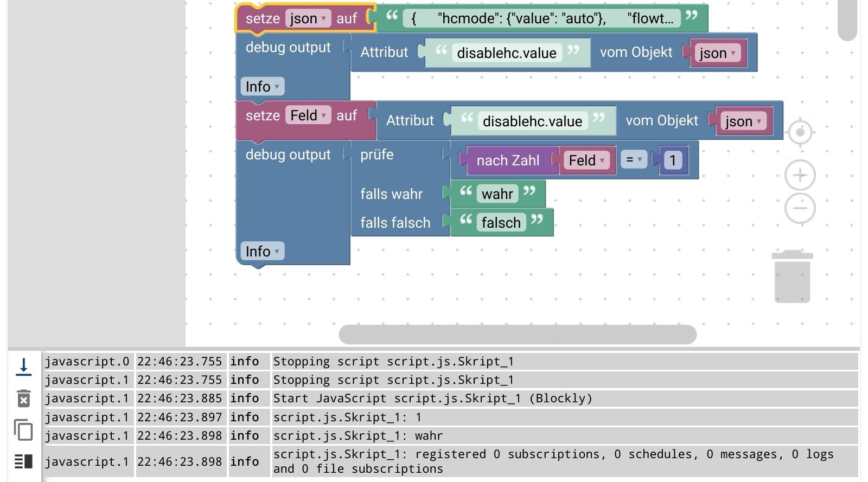Zoom in with the plus circle
868x482 pixels.
point(800,175)
